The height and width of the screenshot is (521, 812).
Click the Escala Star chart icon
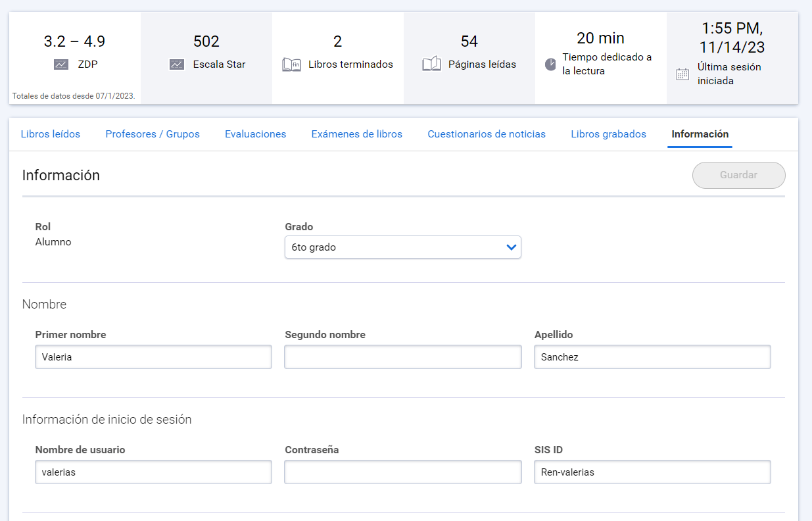point(177,64)
